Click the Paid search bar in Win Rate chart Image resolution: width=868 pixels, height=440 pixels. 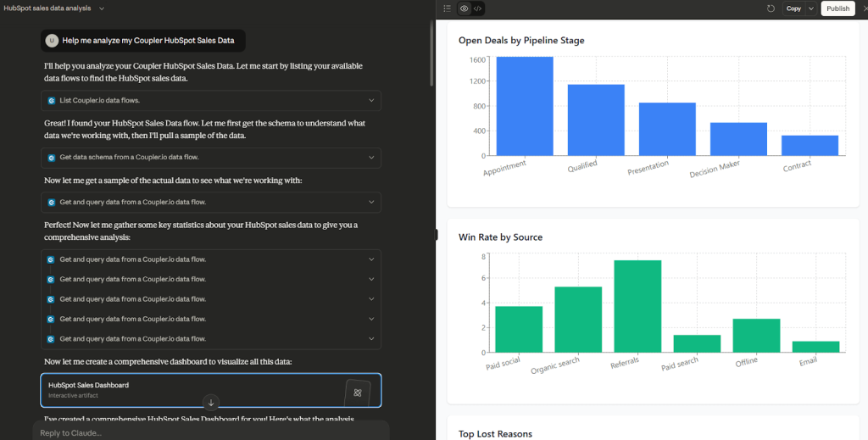pos(697,343)
